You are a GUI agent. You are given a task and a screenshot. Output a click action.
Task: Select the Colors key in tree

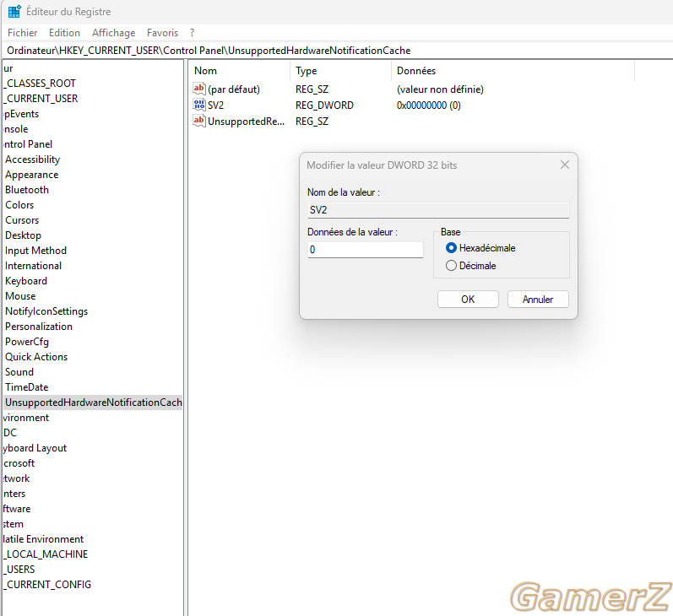(x=19, y=204)
